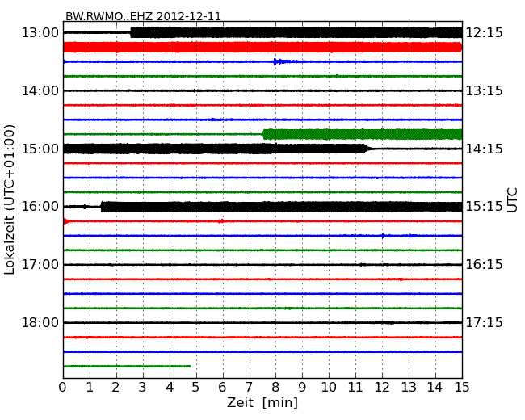The width and height of the screenshot is (525, 420).
Task: Select the 17:00 local time label
Action: click(40, 265)
